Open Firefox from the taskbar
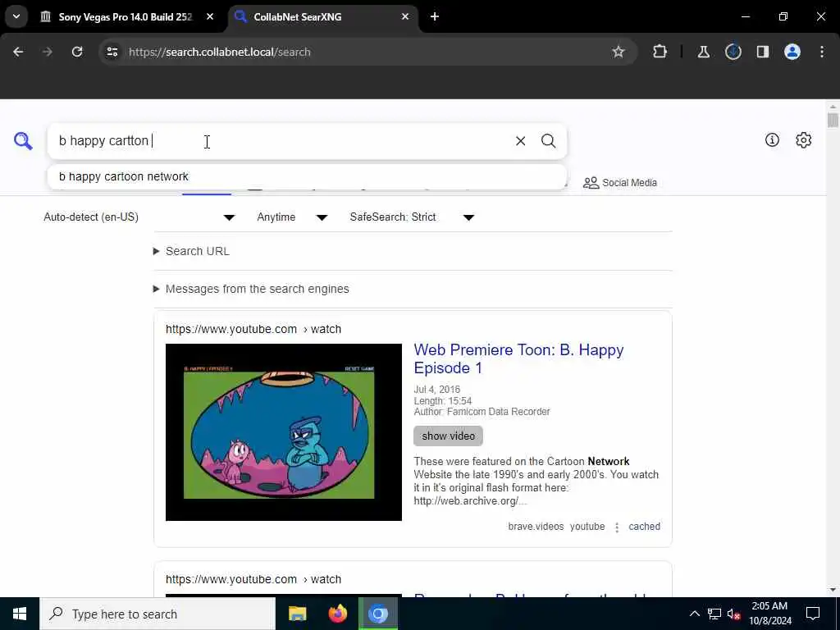840x630 pixels. (337, 614)
